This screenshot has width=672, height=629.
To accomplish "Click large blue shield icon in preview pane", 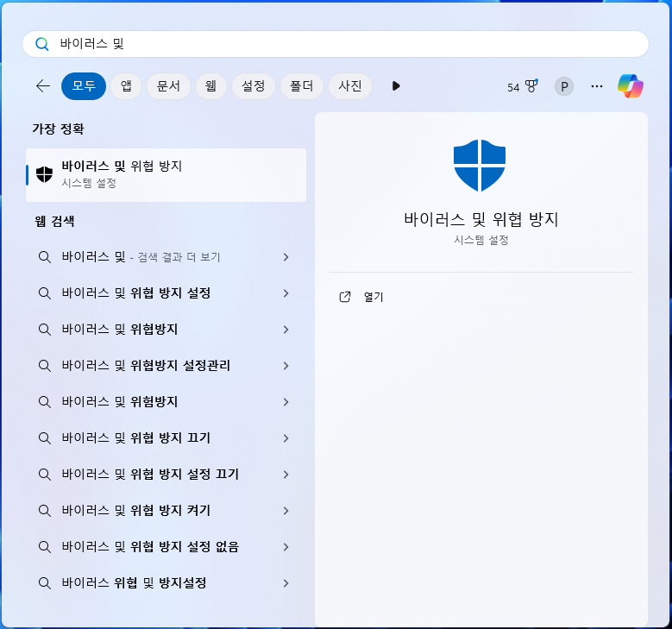I will (480, 166).
